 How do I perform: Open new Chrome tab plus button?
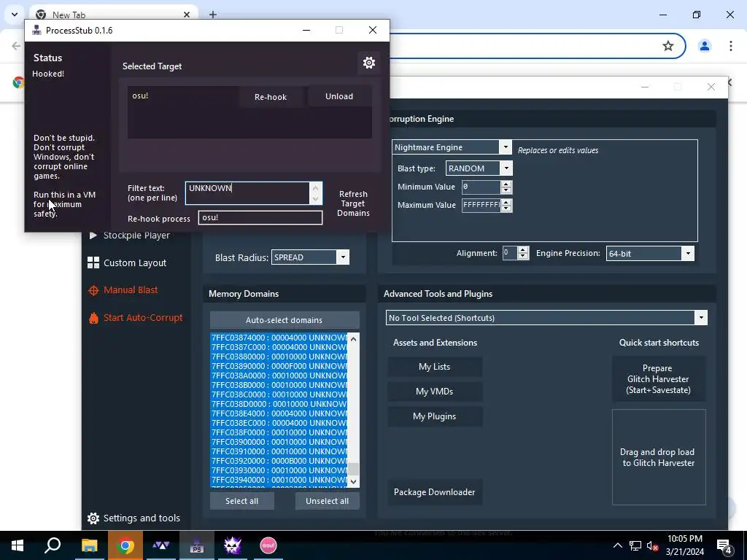click(213, 15)
